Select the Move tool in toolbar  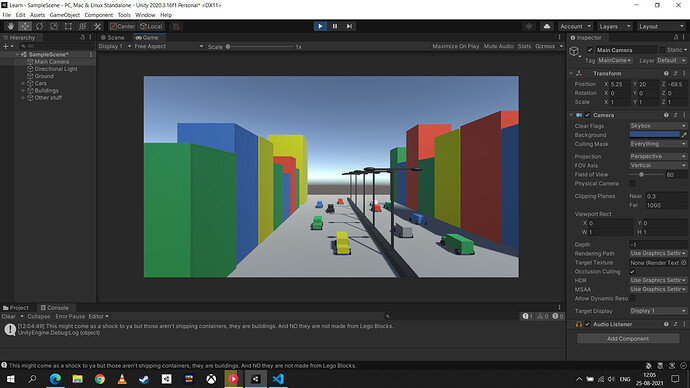click(25, 26)
